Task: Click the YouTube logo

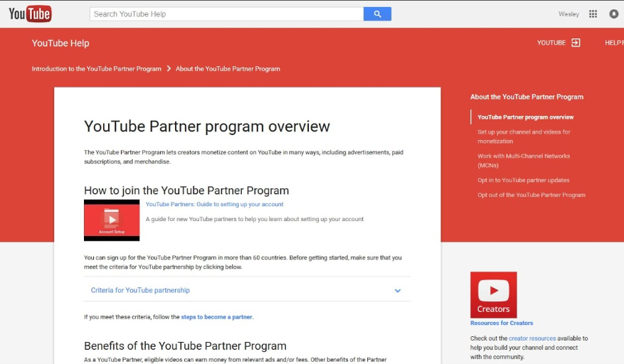Action: [x=31, y=14]
